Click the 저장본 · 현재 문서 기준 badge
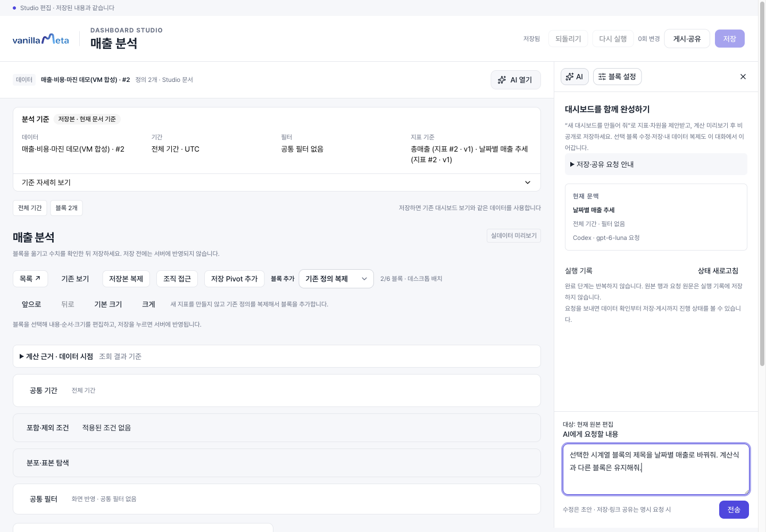 (x=87, y=119)
